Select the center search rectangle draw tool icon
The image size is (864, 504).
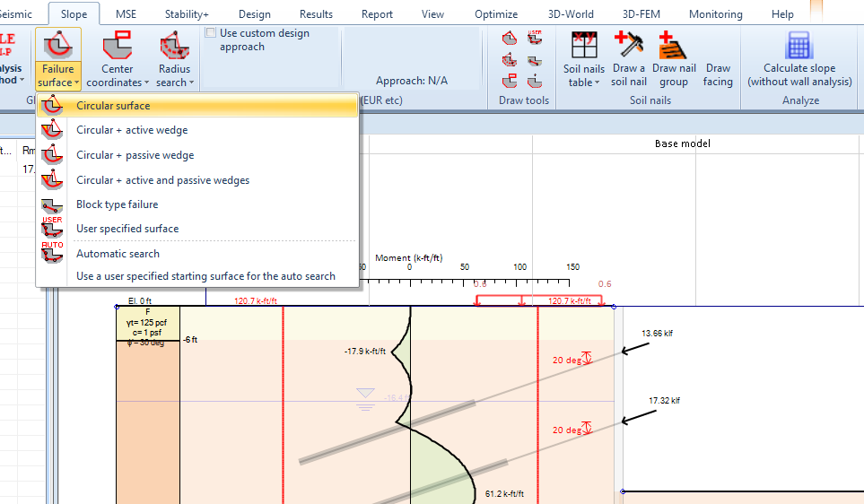pos(509,81)
